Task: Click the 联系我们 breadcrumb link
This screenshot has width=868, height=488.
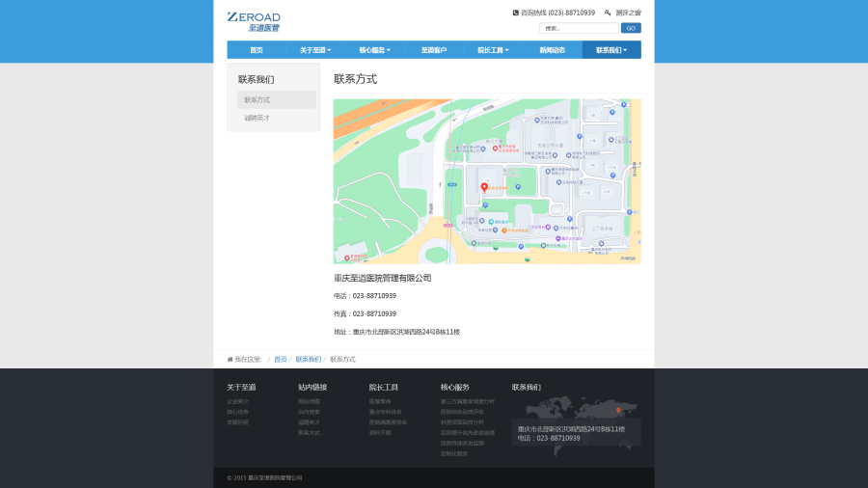Action: pyautogui.click(x=308, y=360)
